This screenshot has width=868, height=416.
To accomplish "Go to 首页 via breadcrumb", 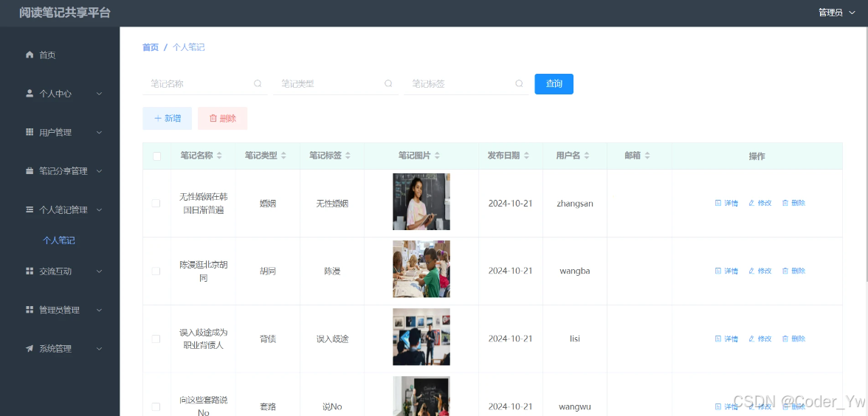I will pyautogui.click(x=151, y=47).
